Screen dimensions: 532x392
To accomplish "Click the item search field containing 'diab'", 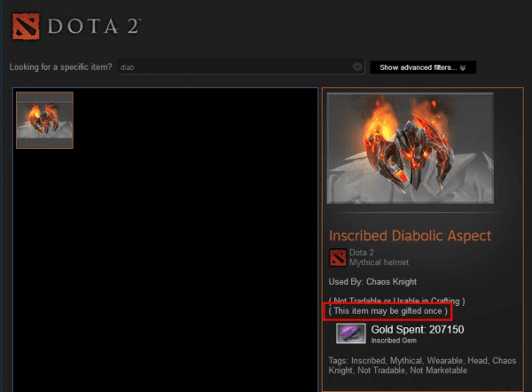I will coord(241,67).
